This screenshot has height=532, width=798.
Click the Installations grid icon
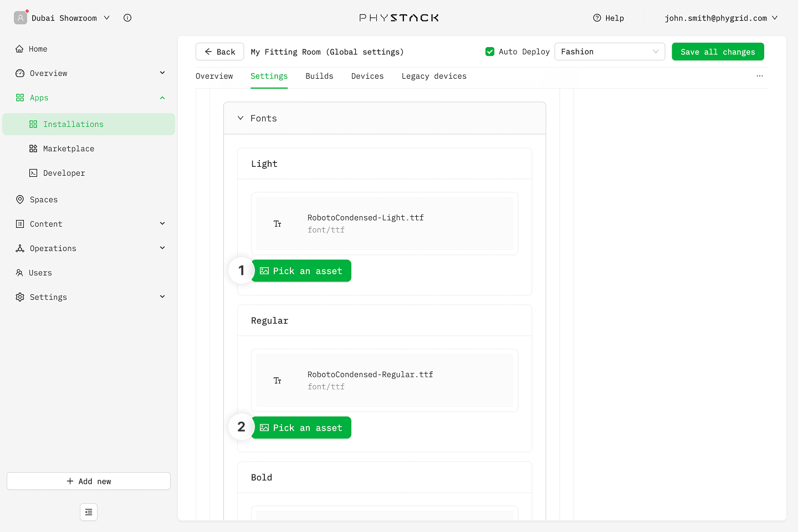point(33,124)
